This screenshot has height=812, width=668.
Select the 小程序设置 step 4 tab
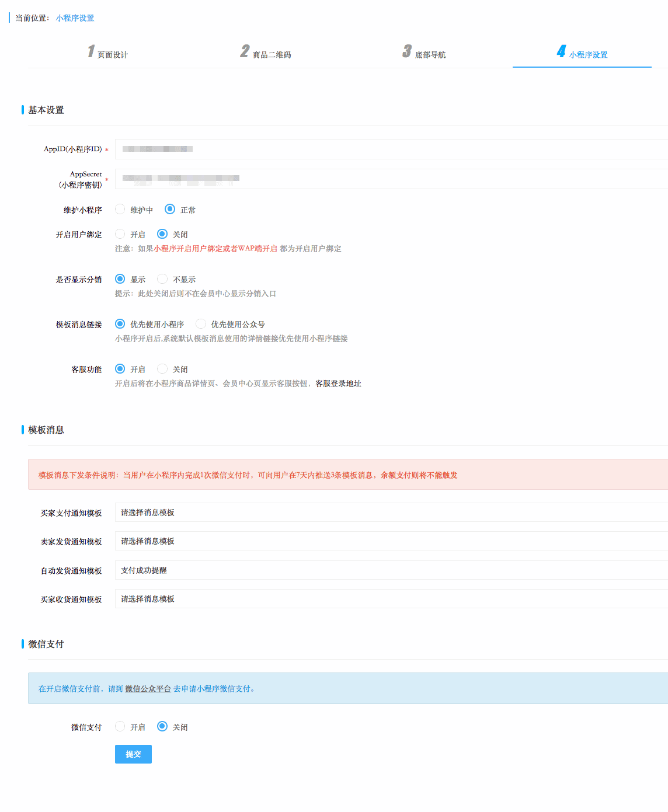582,53
